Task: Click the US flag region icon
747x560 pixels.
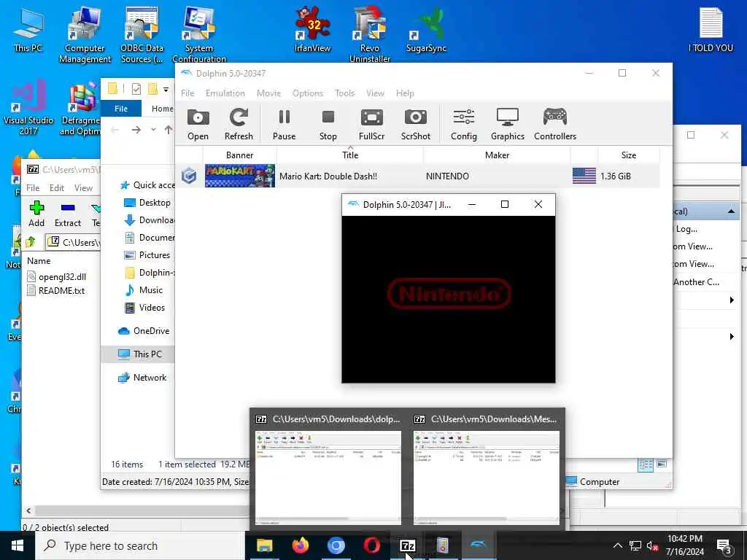Action: coord(584,176)
